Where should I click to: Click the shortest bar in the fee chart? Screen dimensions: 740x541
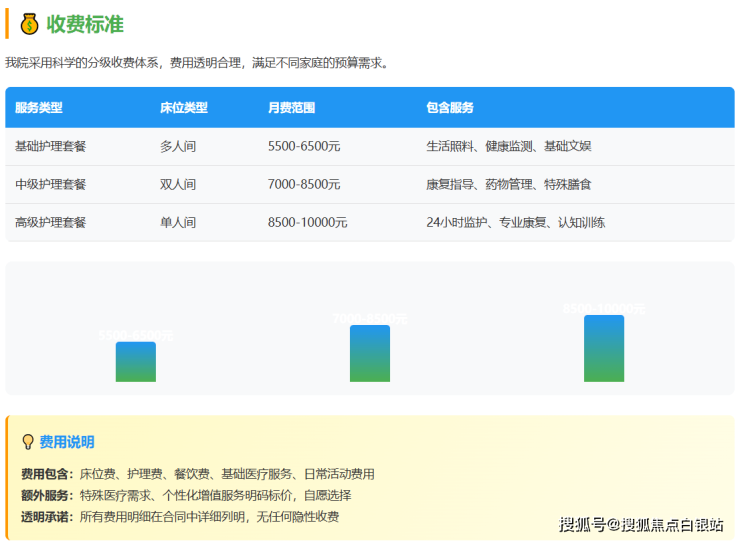136,362
